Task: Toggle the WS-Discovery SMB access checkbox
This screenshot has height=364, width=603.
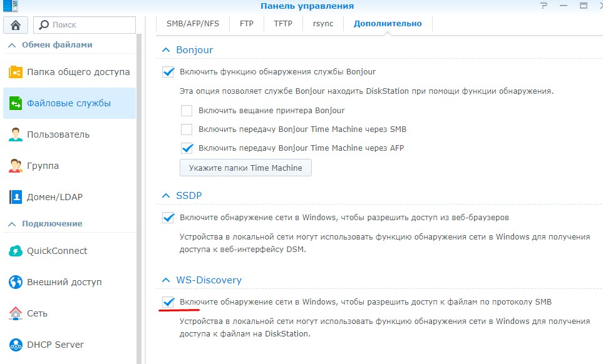Action: coord(168,302)
